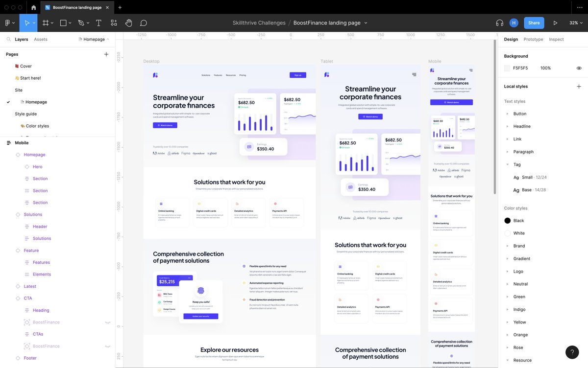Open the 32% zoom dropdown
This screenshot has width=588, height=368.
point(576,23)
